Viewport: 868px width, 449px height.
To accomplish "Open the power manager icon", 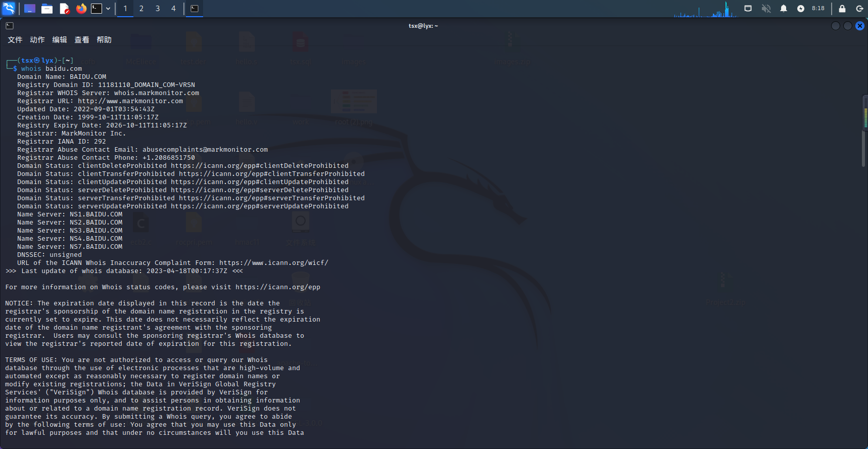I will point(801,9).
